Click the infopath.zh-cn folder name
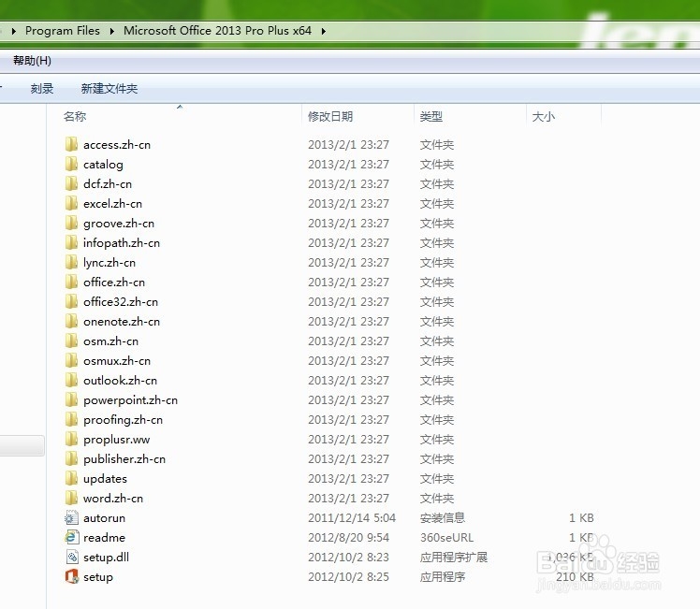 pyautogui.click(x=122, y=242)
